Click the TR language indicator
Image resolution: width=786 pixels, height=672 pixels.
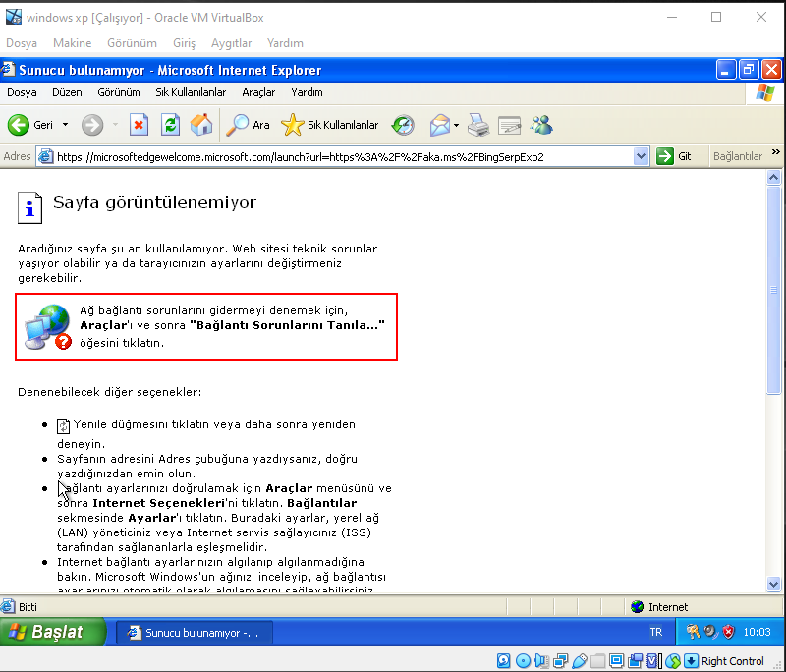coord(655,632)
